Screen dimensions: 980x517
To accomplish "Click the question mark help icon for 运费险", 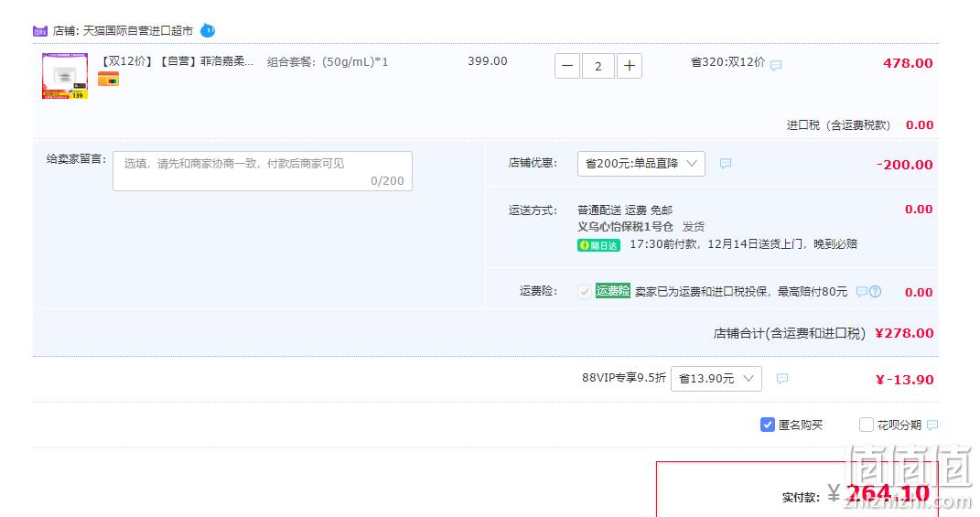I will point(876,291).
